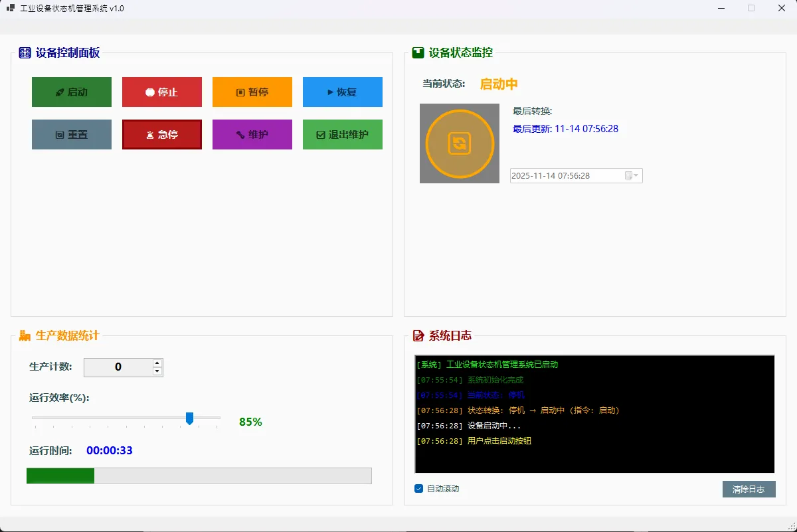Click the green 退出维护 button
This screenshot has width=797, height=532.
tap(343, 134)
